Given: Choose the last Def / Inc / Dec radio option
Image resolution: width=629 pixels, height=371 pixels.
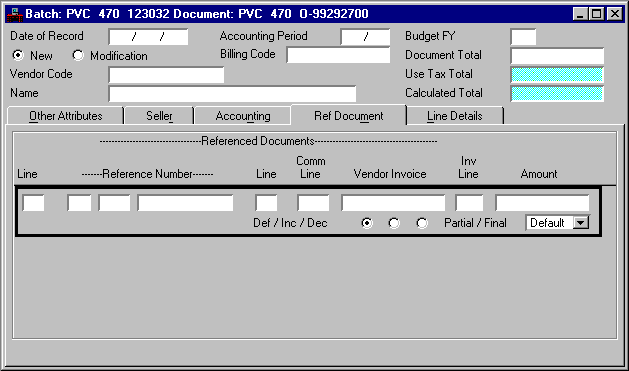Looking at the screenshot, I should pyautogui.click(x=422, y=223).
